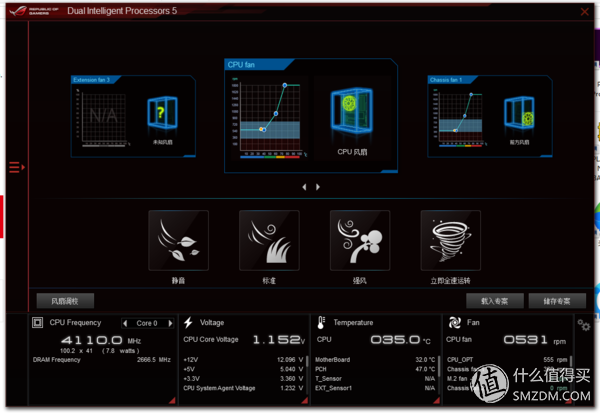This screenshot has height=413, width=600.
Task: Click the DRAM Frequency row
Action: [101, 360]
